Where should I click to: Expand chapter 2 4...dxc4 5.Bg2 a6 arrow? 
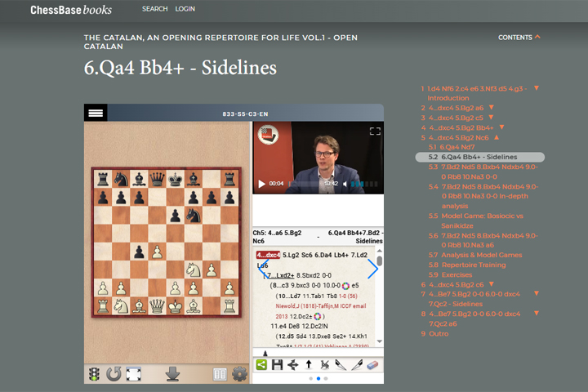492,107
